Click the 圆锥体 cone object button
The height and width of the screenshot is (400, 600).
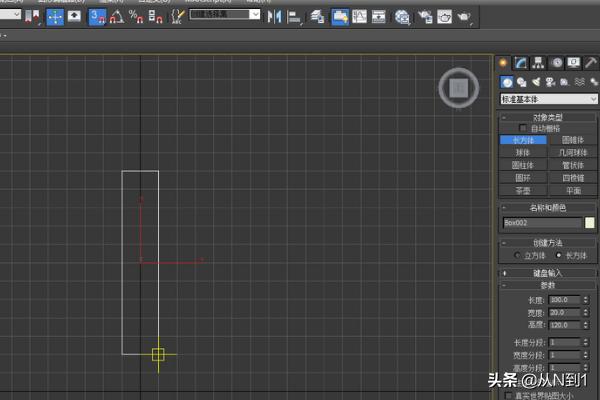573,140
